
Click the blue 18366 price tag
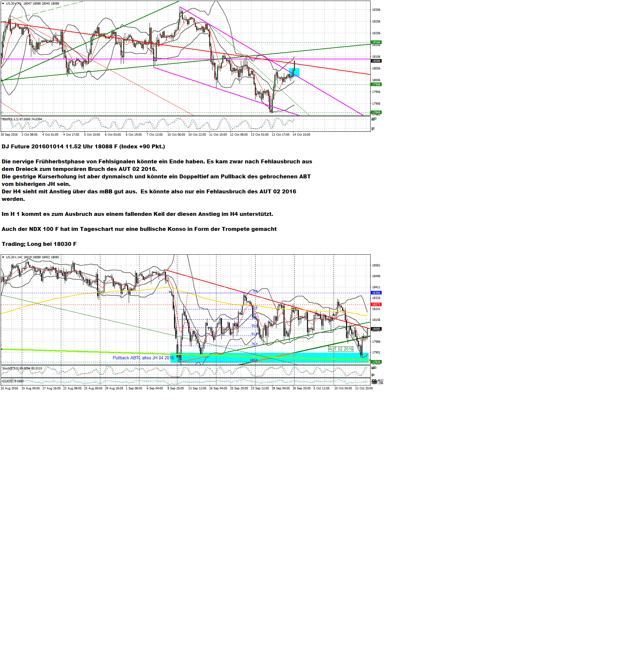coord(376,293)
